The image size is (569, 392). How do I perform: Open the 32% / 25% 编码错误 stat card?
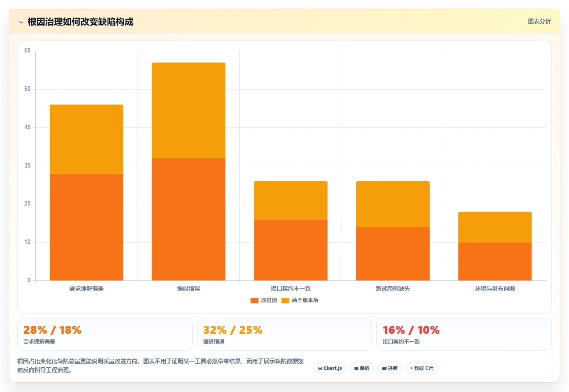tap(285, 334)
